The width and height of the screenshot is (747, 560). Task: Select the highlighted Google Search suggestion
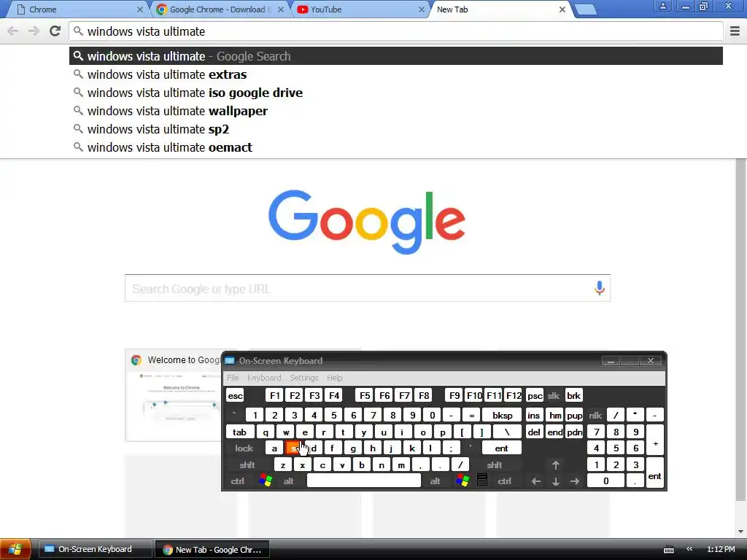coord(396,55)
